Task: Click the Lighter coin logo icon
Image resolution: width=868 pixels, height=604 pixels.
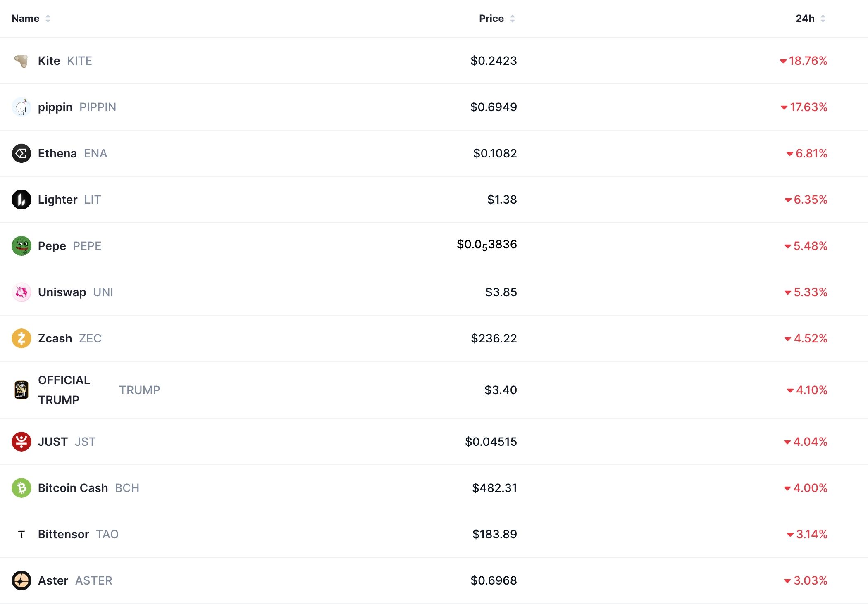Action: (x=21, y=200)
